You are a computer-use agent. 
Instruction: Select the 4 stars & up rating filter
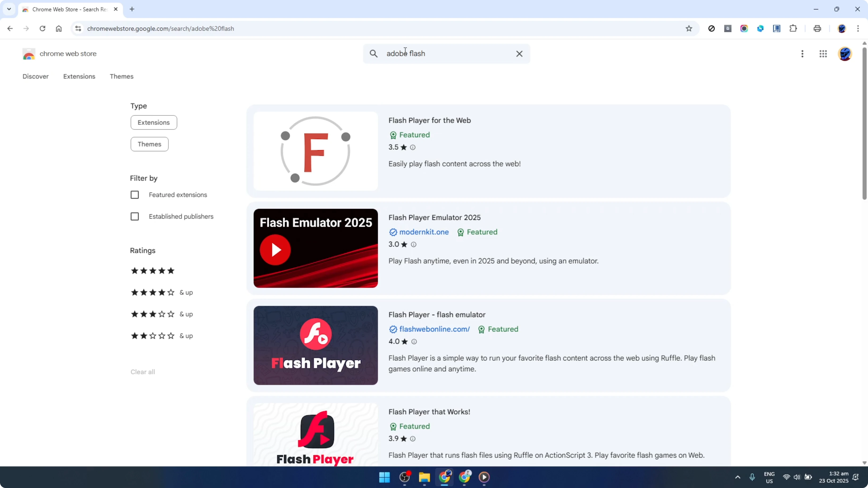(x=152, y=292)
